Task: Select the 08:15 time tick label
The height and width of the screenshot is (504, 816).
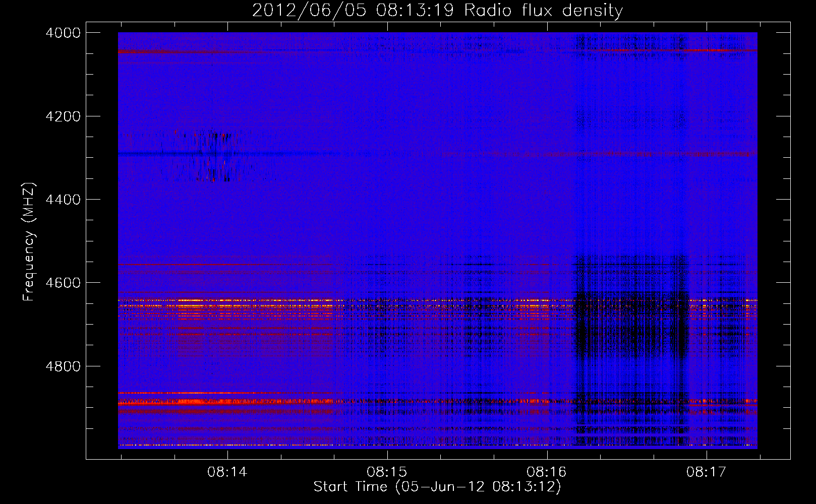Action: click(387, 472)
